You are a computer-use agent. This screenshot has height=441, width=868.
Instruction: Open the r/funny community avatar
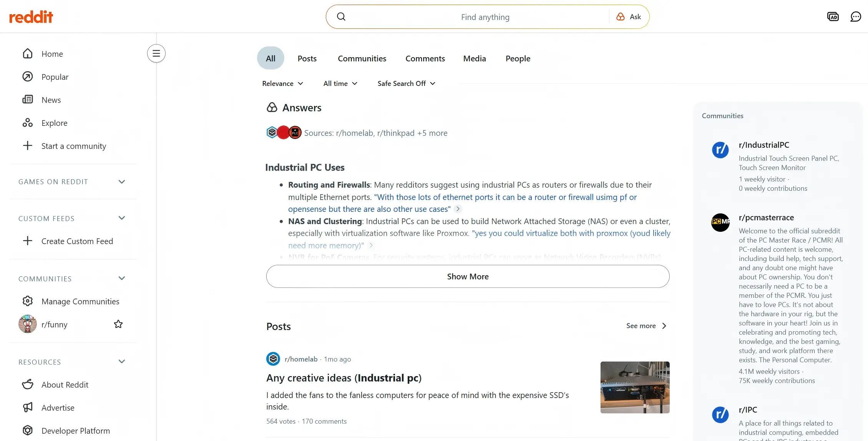[28, 324]
